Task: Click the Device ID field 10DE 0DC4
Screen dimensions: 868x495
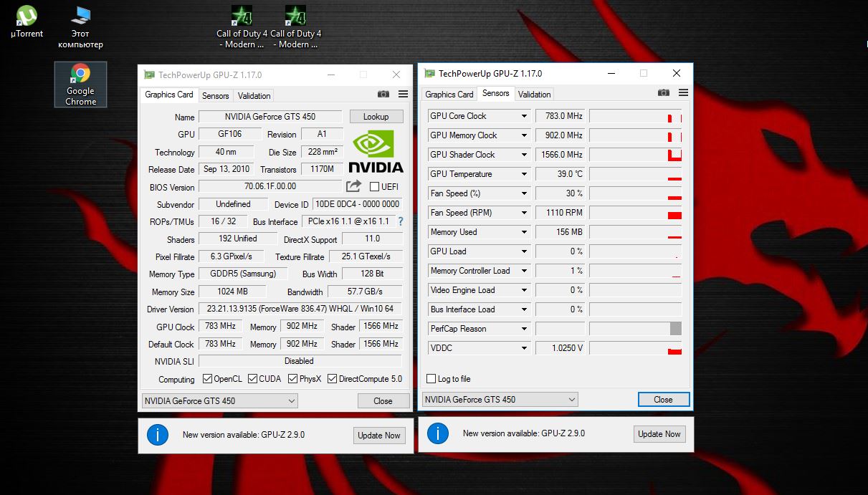Action: [x=358, y=204]
